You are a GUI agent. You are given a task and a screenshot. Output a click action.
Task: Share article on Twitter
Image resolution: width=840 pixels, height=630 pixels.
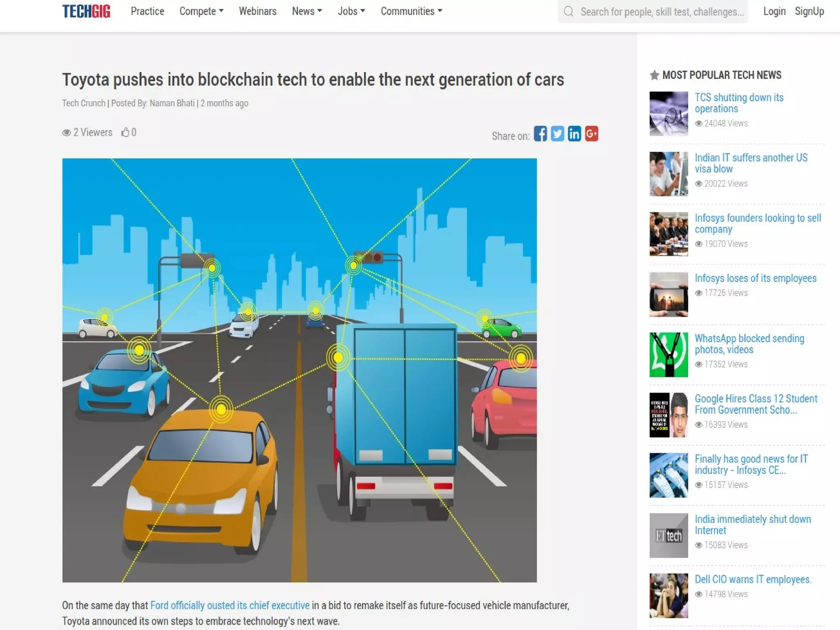[x=557, y=134]
